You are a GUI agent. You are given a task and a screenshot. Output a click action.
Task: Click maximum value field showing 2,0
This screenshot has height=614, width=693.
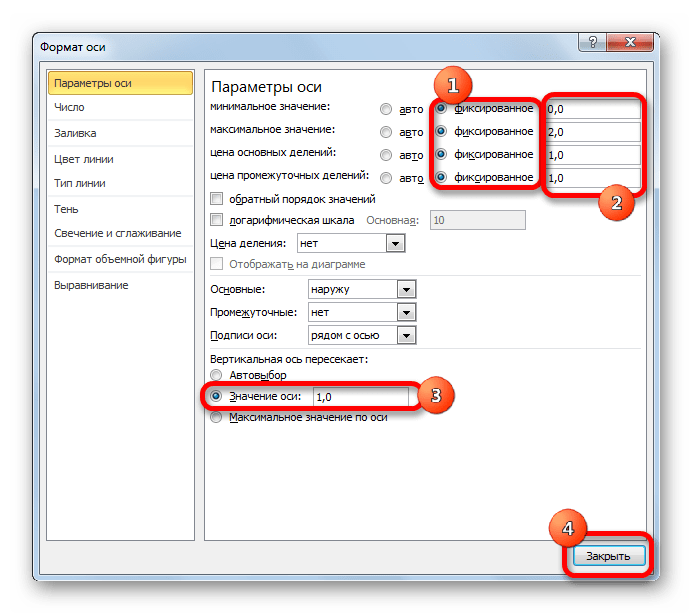coord(593,132)
